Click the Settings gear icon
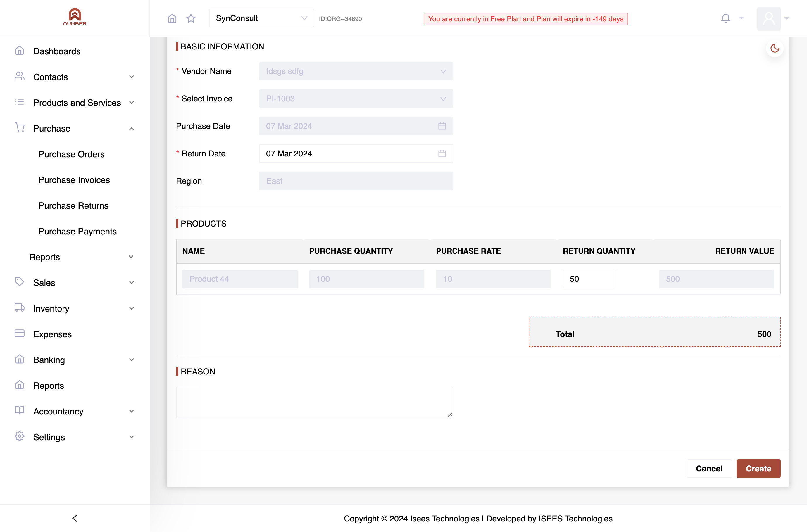This screenshot has height=532, width=807. [x=20, y=436]
